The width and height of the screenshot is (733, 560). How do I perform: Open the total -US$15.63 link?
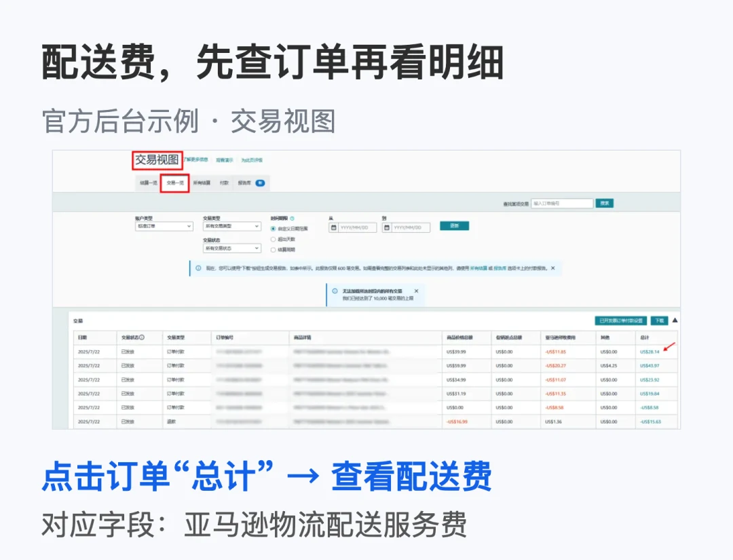[650, 422]
